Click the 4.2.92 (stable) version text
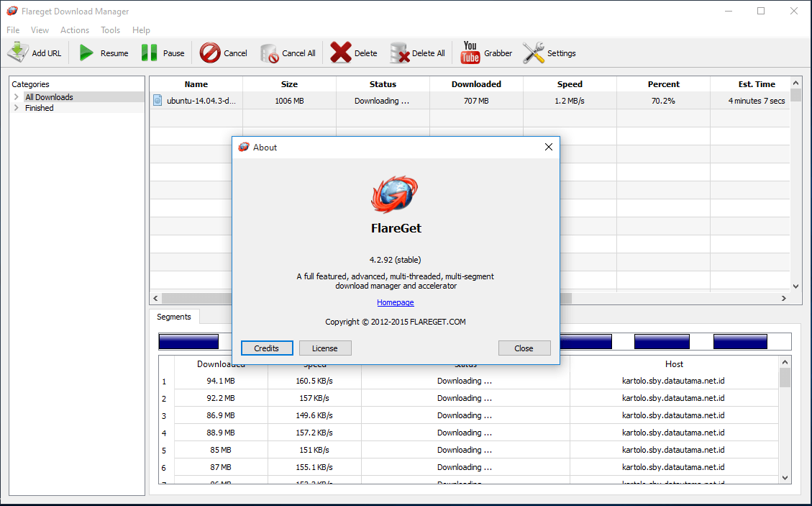Viewport: 812px width, 506px height. pos(395,260)
